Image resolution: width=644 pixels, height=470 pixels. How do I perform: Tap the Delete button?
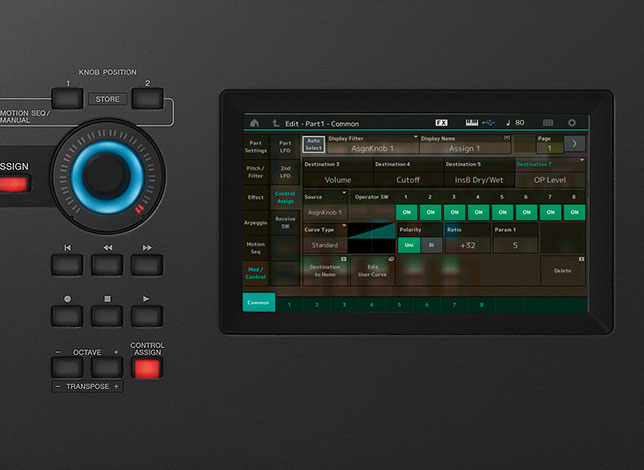coord(562,269)
